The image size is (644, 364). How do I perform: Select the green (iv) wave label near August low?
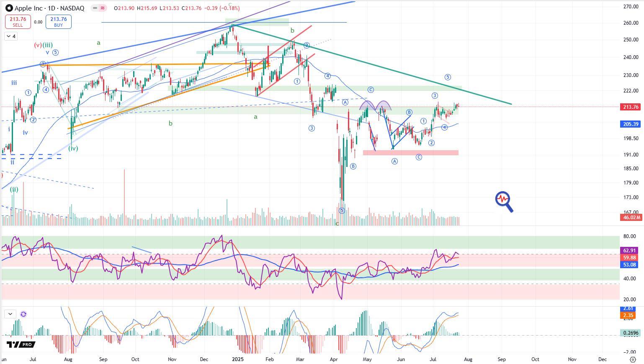click(x=73, y=148)
